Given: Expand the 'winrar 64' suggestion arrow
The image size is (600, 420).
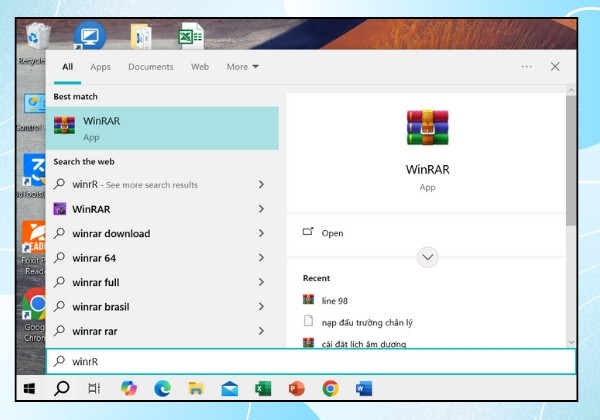Looking at the screenshot, I should click(261, 258).
